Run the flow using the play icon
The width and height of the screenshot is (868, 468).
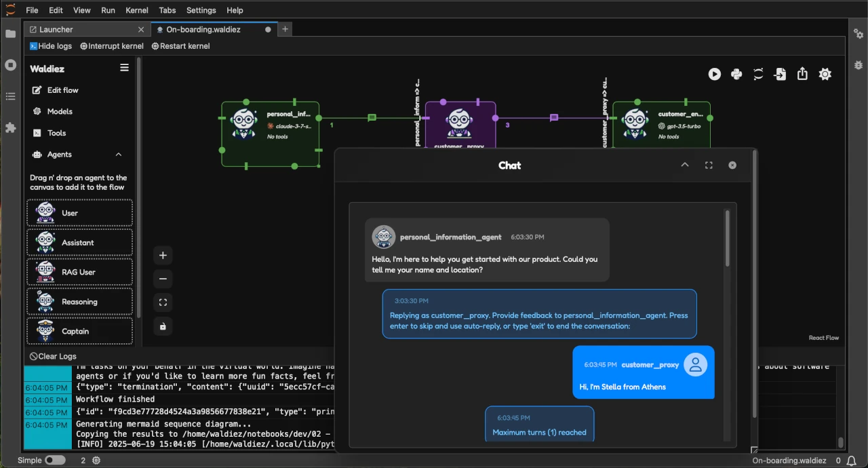tap(714, 74)
